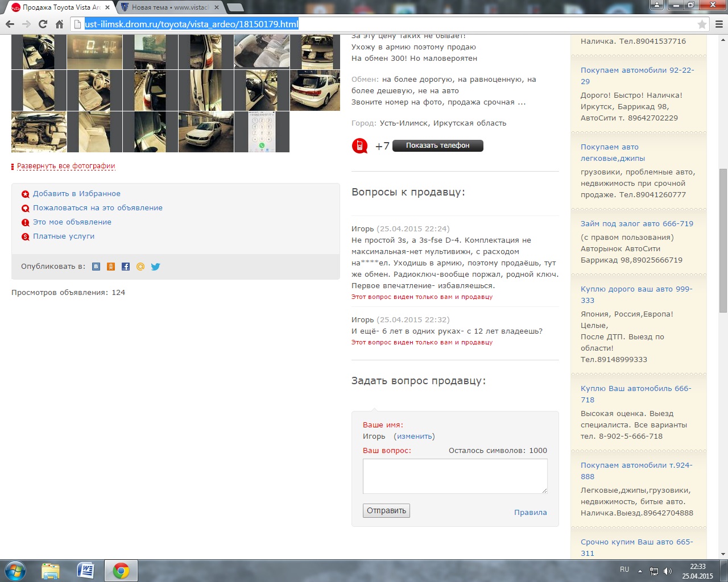This screenshot has height=582, width=728.
Task: Share via Odnoklassniki icon
Action: click(111, 267)
